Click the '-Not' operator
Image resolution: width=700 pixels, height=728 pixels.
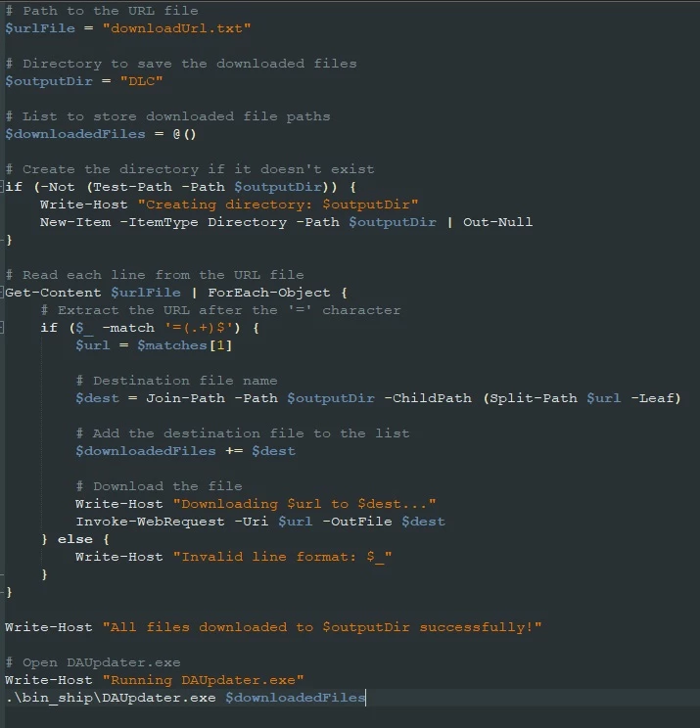point(58,187)
